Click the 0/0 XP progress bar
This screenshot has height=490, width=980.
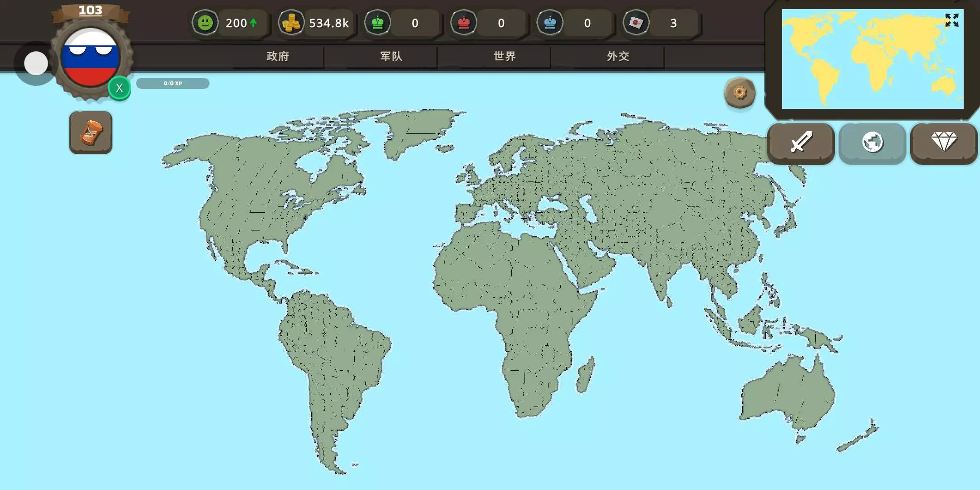(173, 83)
